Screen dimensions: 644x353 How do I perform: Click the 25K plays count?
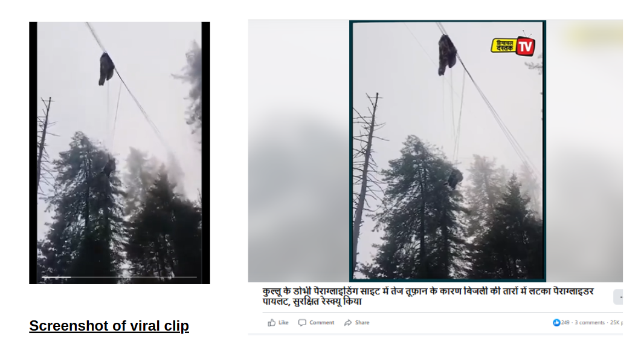(616, 323)
